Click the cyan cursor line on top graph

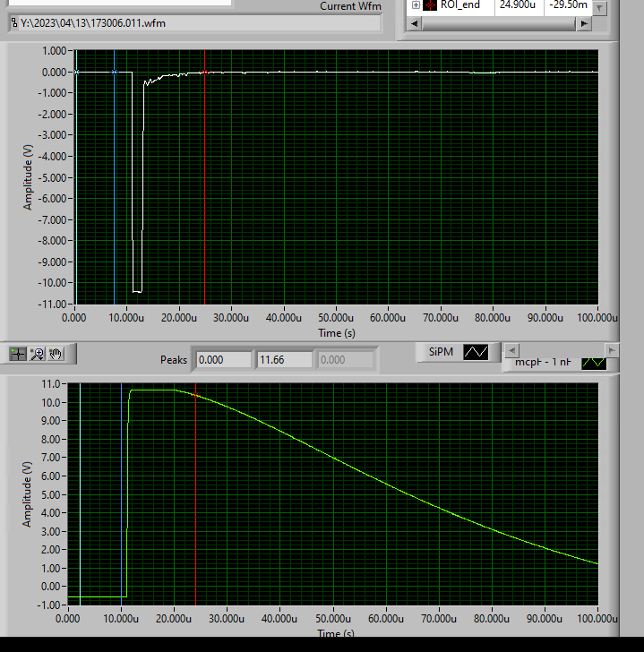point(76,179)
